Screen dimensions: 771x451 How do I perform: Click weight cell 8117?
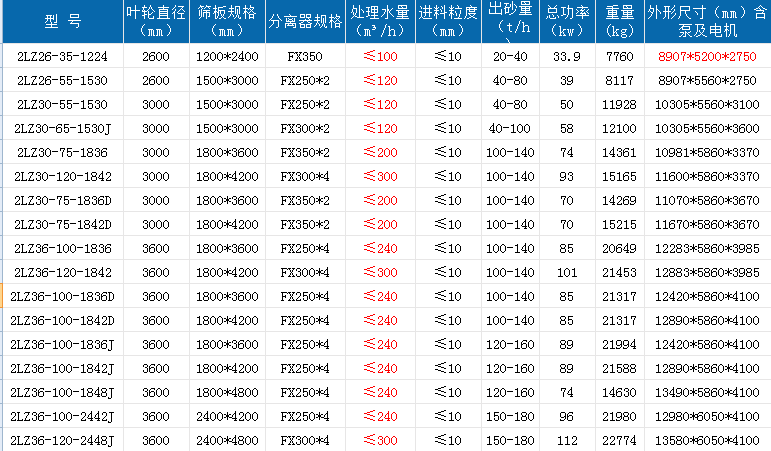tap(620, 80)
